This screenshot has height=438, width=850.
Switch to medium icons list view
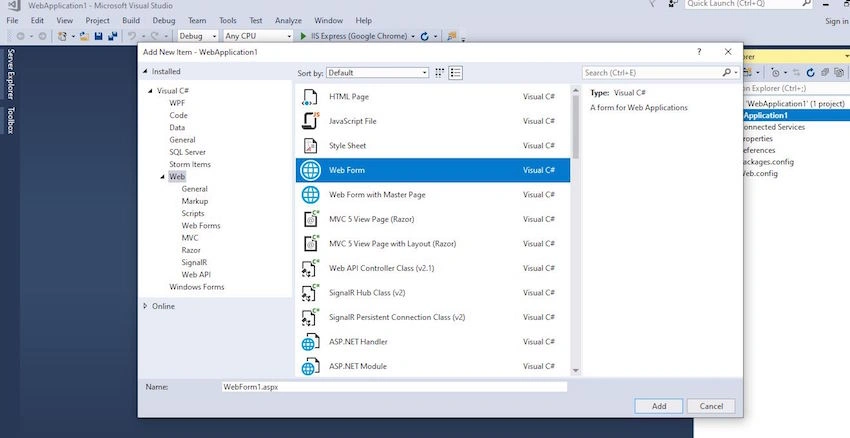pyautogui.click(x=456, y=73)
